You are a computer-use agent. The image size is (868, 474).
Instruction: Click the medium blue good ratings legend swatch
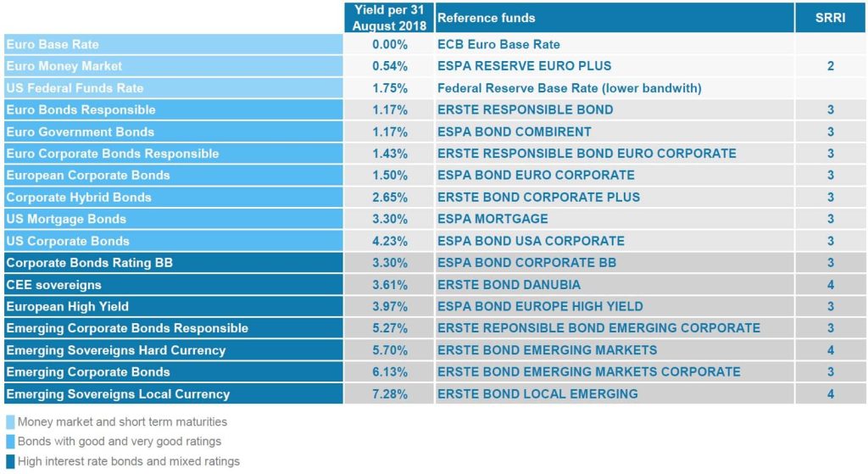point(10,442)
